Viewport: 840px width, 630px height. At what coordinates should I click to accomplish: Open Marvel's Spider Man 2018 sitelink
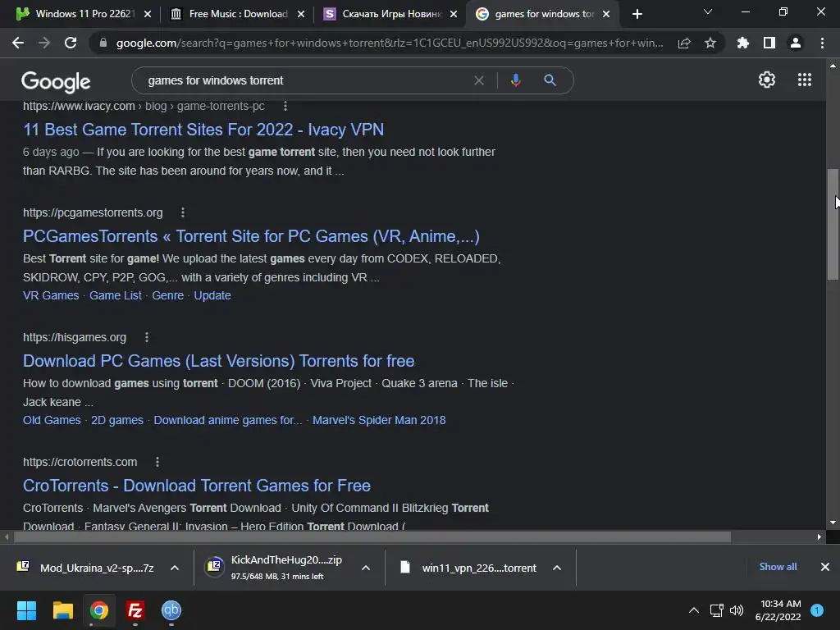pyautogui.click(x=379, y=421)
